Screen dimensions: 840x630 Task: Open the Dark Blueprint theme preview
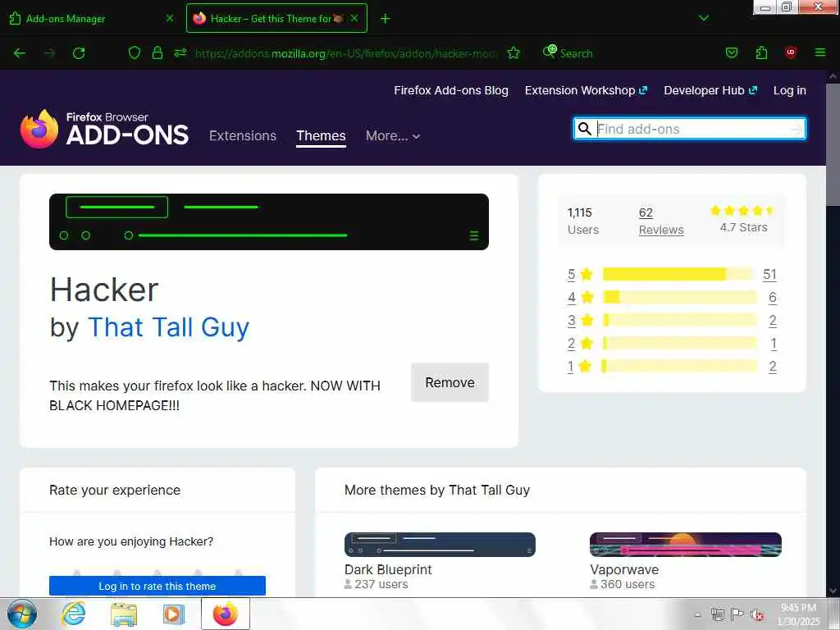(x=440, y=545)
